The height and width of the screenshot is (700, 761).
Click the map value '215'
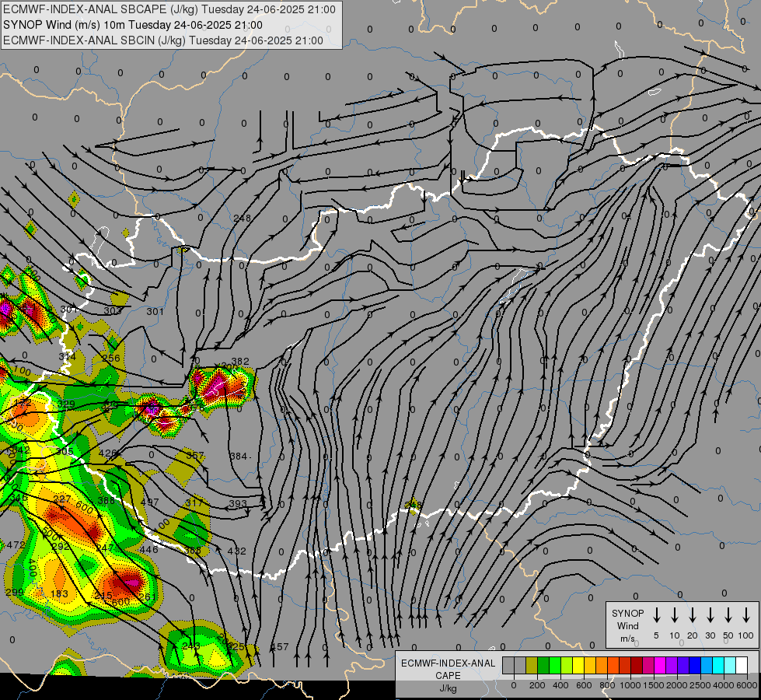pyautogui.click(x=103, y=596)
